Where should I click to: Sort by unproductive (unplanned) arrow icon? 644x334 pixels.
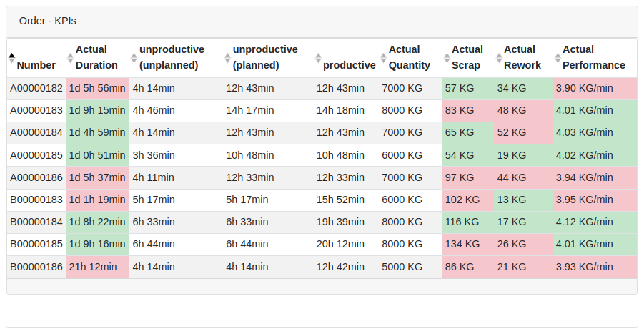click(134, 57)
